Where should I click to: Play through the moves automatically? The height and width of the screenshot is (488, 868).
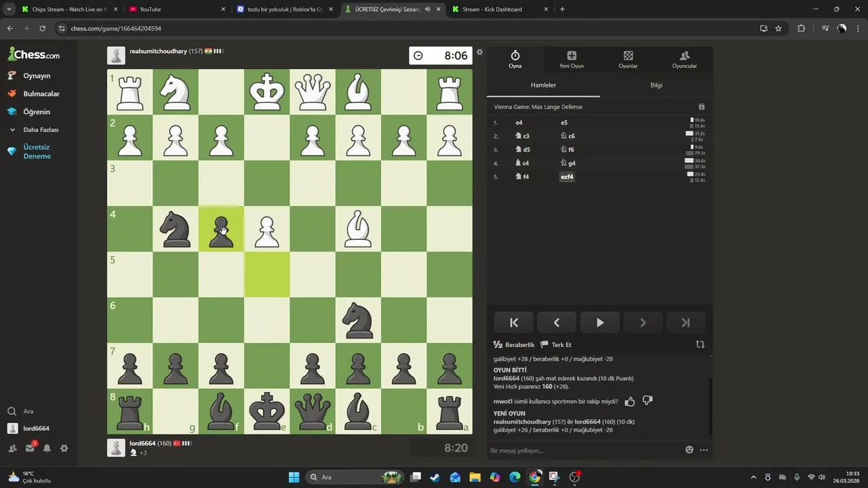[599, 323]
